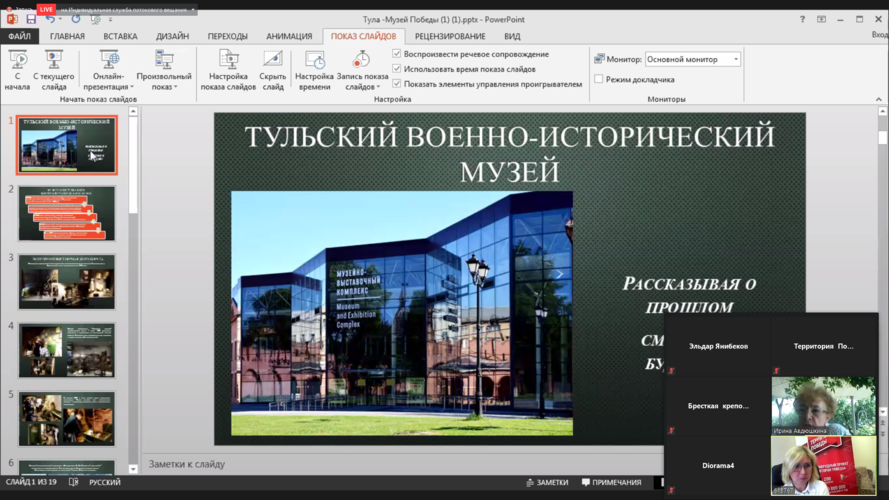Toggle Использовать время показа слайдов checkbox
The image size is (889, 500).
pyautogui.click(x=397, y=69)
